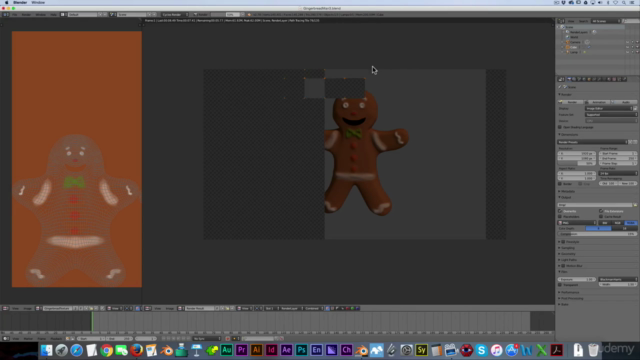Open the Image menu in the render result editor
This screenshot has width=640, height=360.
pos(169,309)
